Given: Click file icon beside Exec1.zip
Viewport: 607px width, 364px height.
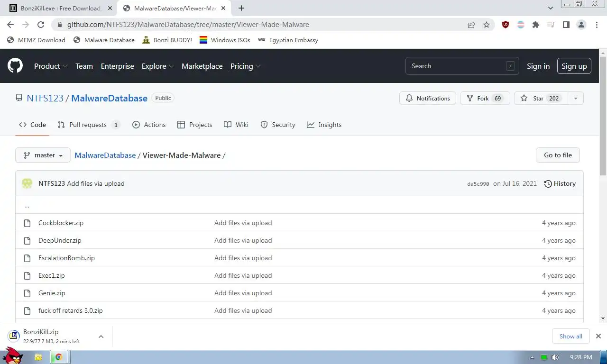Looking at the screenshot, I should coord(27,275).
